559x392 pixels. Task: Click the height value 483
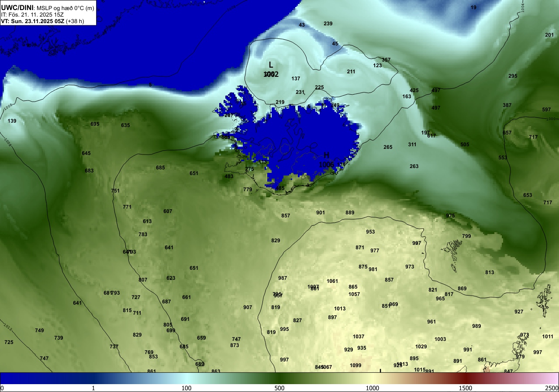pos(229,176)
